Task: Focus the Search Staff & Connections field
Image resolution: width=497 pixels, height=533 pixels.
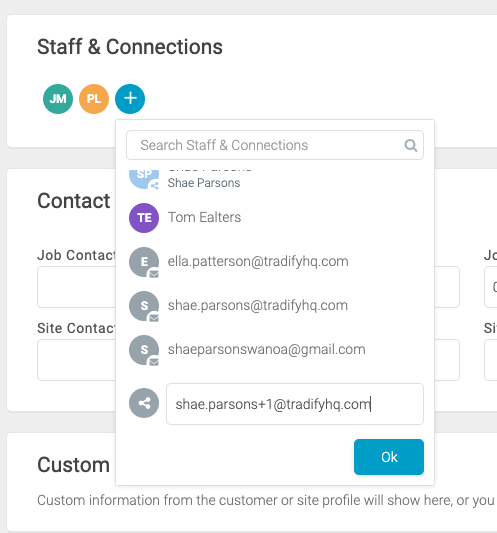Action: pos(275,145)
